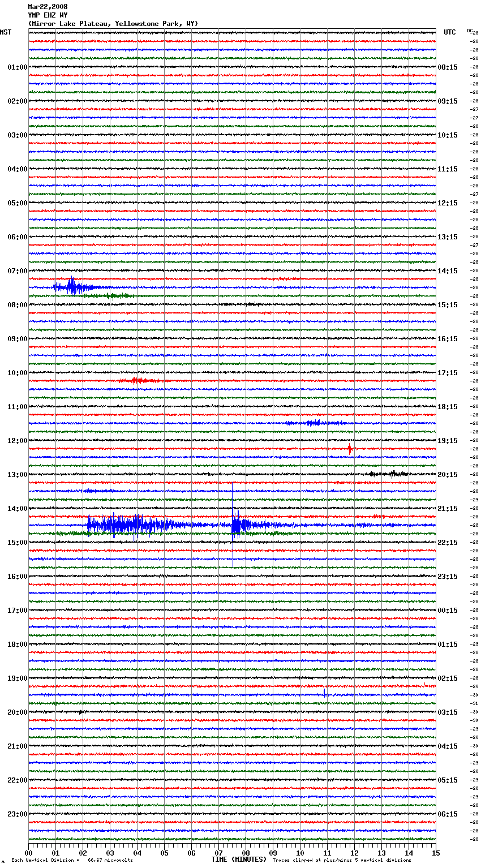This screenshot has width=481, height=868.
Task: Click black event on 13:00 trace near minute 13
Action: 389,474
